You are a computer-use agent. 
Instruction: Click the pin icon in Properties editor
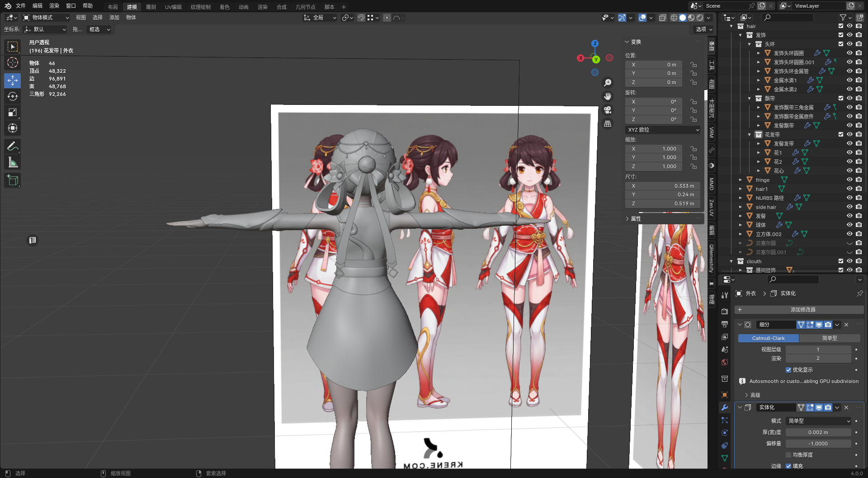point(859,293)
